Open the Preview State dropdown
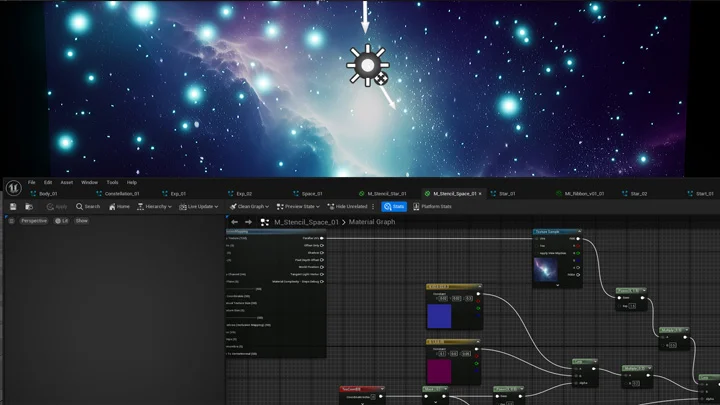 point(298,207)
